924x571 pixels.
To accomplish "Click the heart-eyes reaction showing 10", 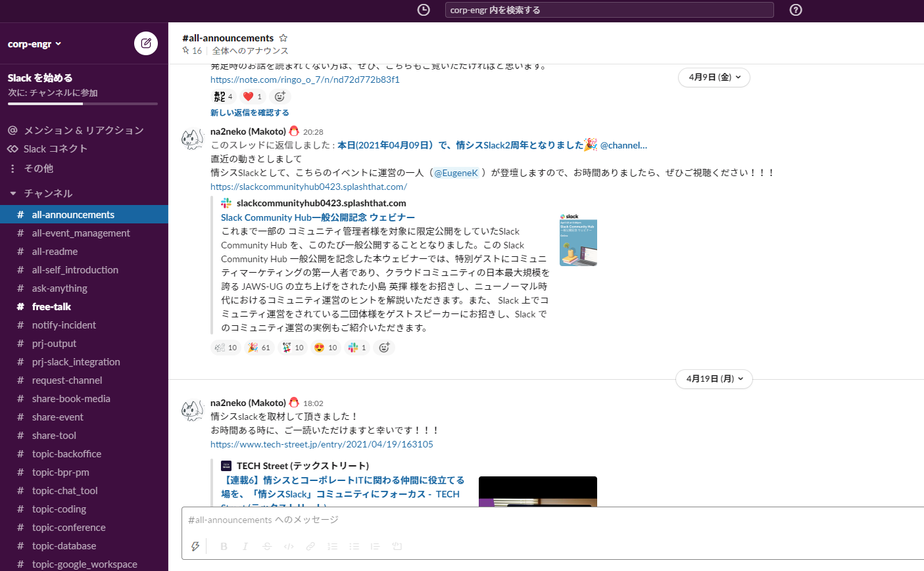I will (x=326, y=348).
